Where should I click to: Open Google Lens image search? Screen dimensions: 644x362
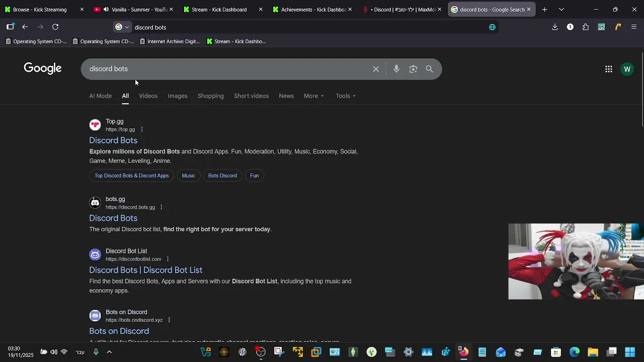click(x=413, y=69)
